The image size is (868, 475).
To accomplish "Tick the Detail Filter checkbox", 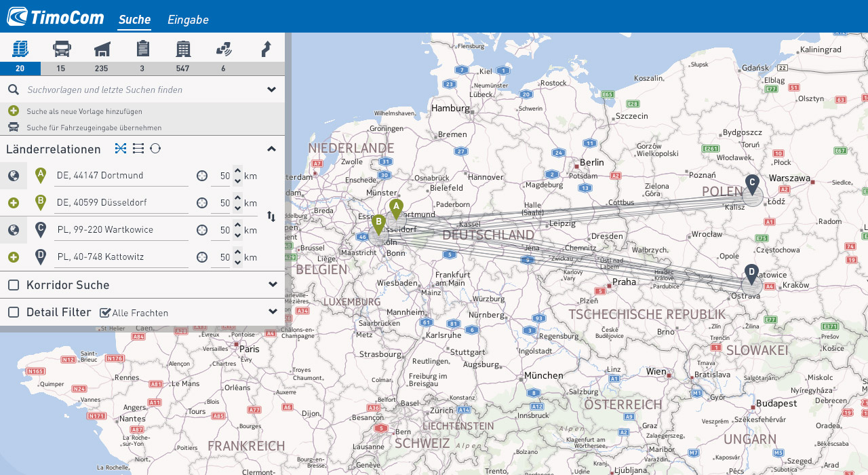I will [x=14, y=312].
